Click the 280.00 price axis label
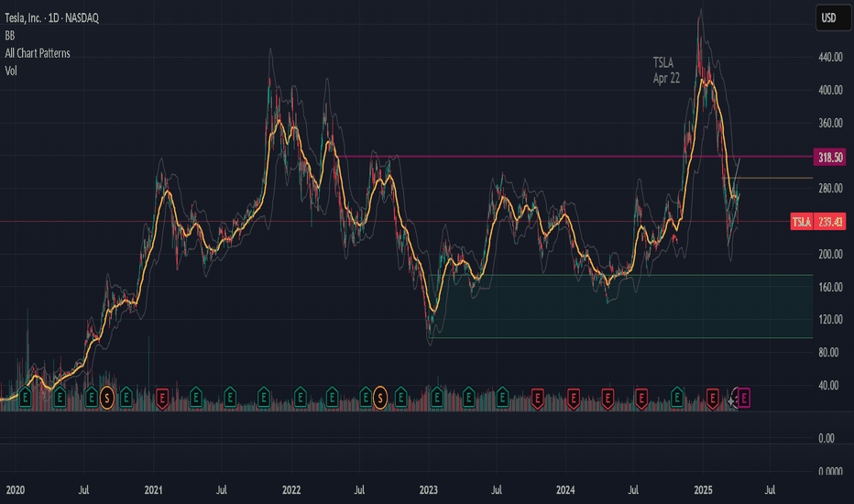This screenshot has width=854, height=504. (x=830, y=189)
